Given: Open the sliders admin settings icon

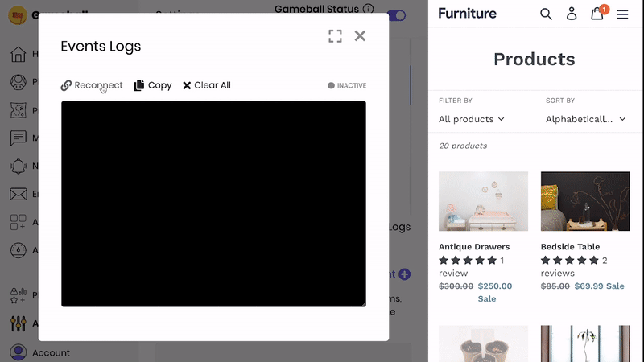Looking at the screenshot, I should pyautogui.click(x=18, y=323).
